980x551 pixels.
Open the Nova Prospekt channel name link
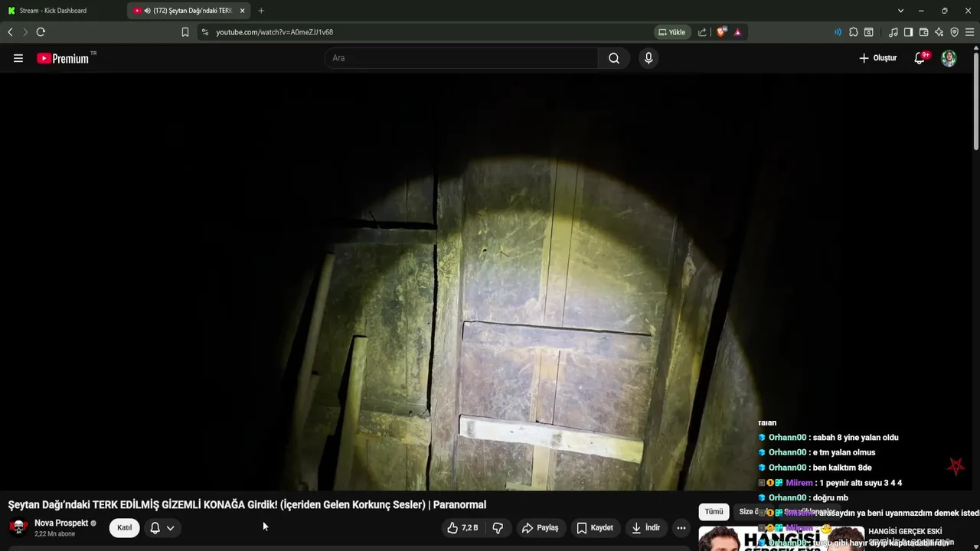(x=61, y=523)
